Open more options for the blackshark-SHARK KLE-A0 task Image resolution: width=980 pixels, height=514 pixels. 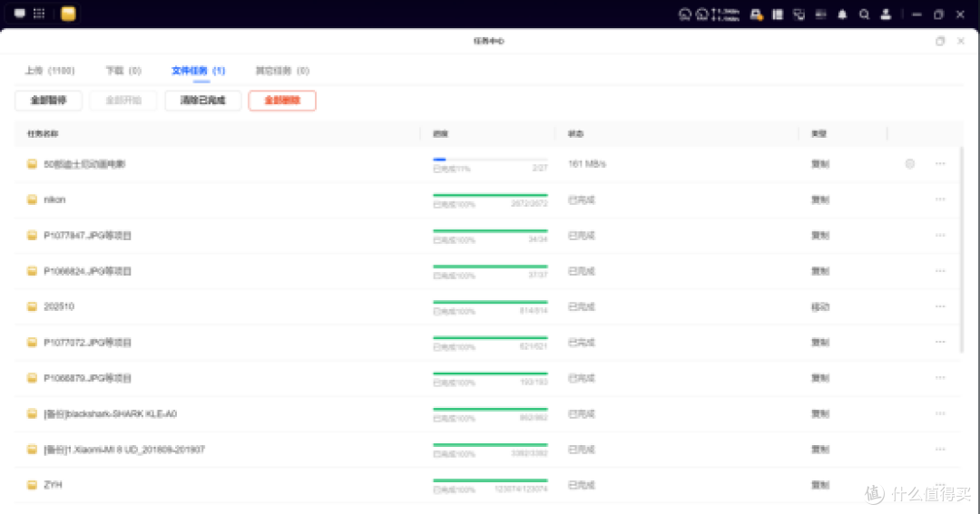tap(940, 413)
